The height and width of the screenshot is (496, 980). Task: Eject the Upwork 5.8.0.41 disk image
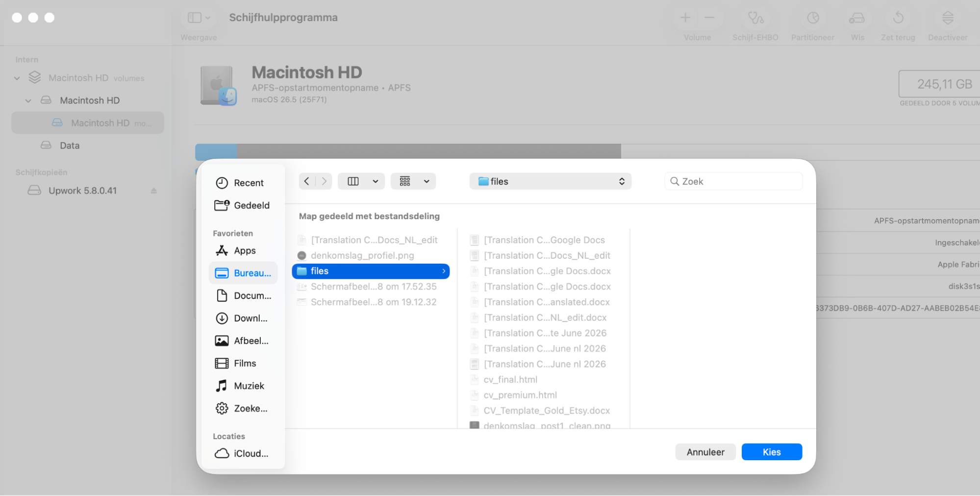coord(154,191)
